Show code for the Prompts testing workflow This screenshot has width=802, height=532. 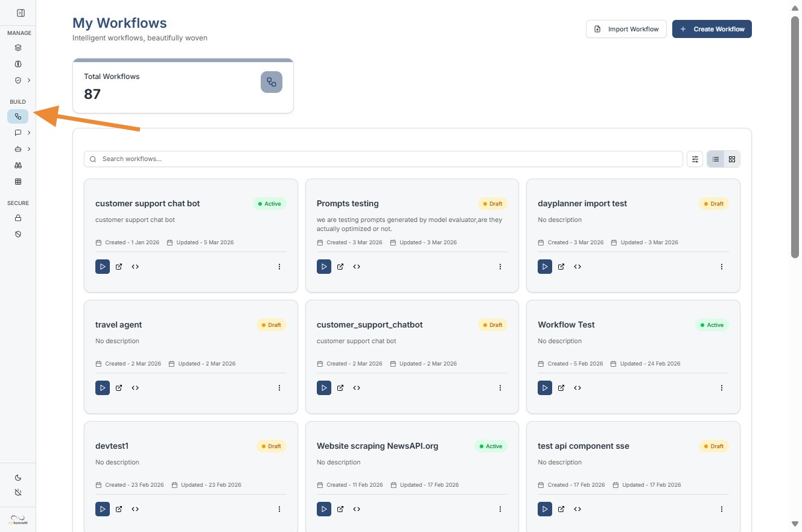(x=357, y=267)
